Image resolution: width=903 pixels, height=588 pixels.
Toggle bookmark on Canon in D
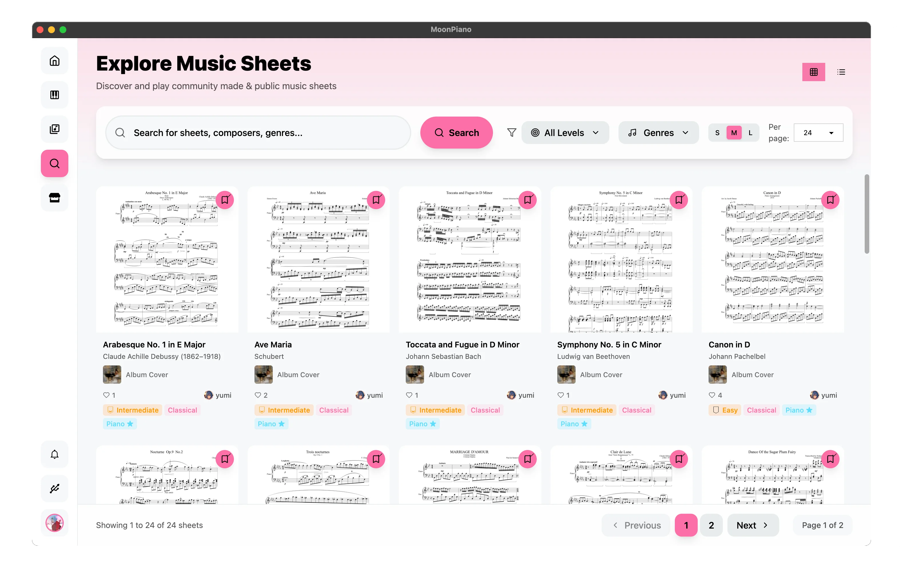pos(831,200)
